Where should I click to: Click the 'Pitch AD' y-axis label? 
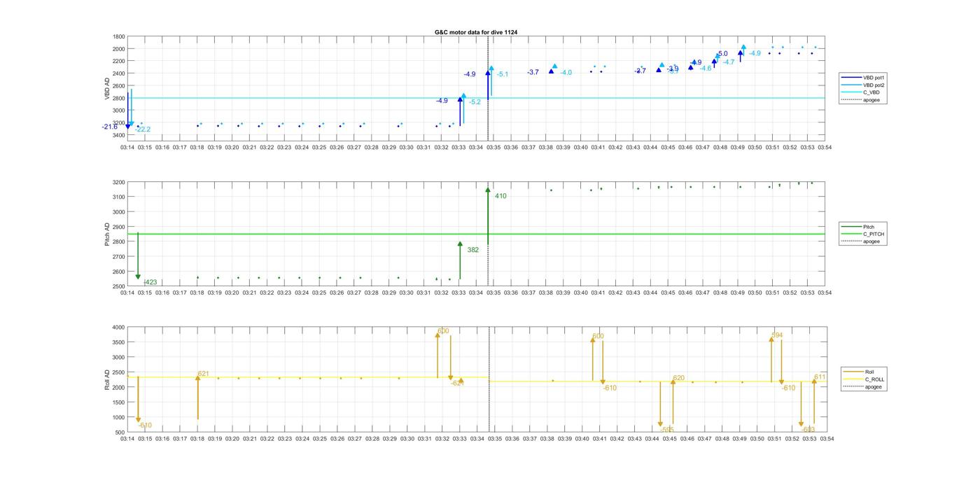pos(107,234)
